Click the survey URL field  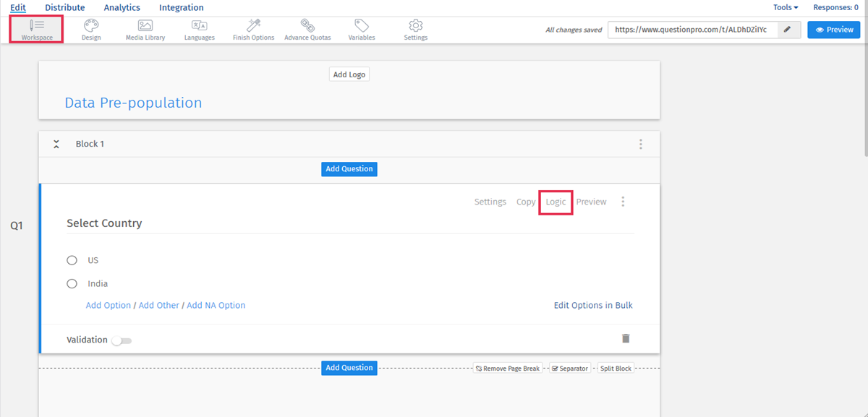coord(692,30)
